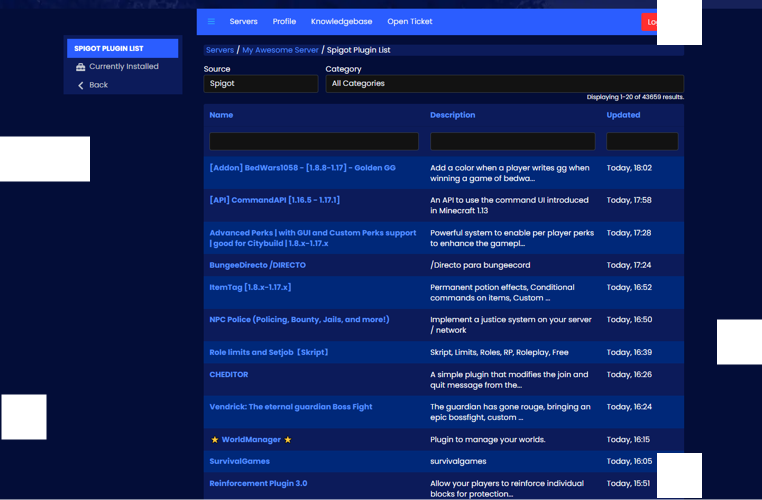This screenshot has height=500, width=762.
Task: Click the Back chevron arrow icon
Action: pos(81,85)
